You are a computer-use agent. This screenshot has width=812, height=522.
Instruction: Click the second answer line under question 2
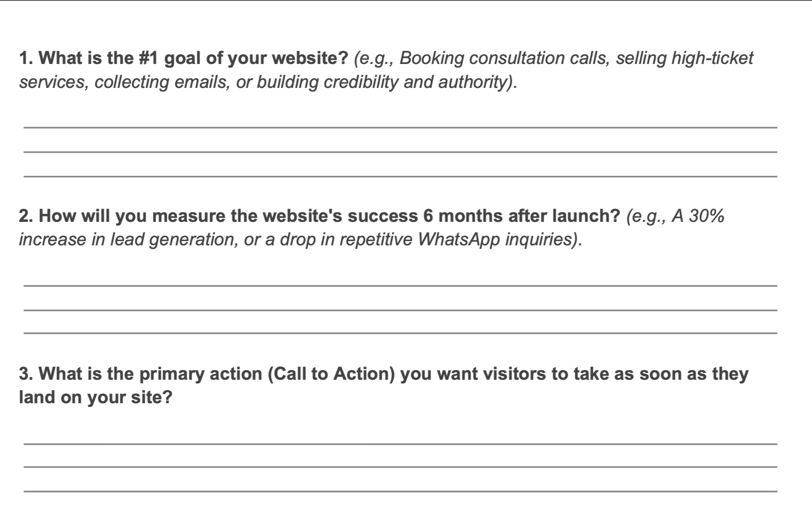(x=400, y=310)
